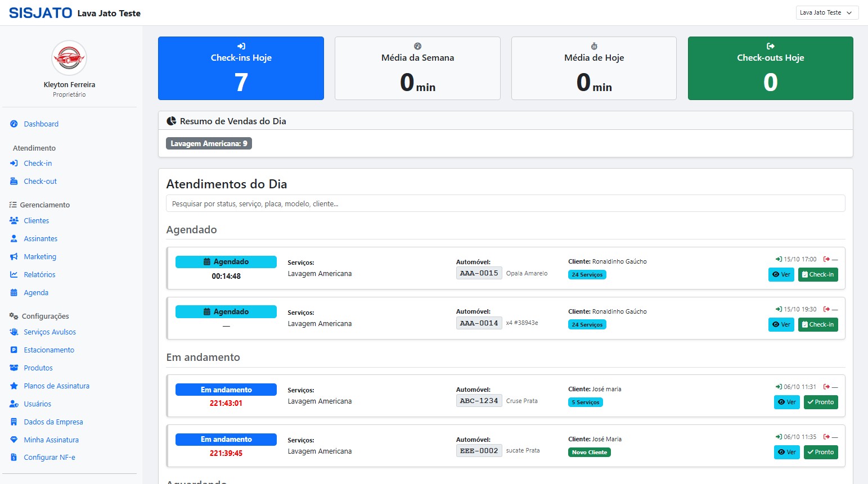Click the Dashboard gauge icon in sidebar
The image size is (868, 484).
(x=14, y=124)
